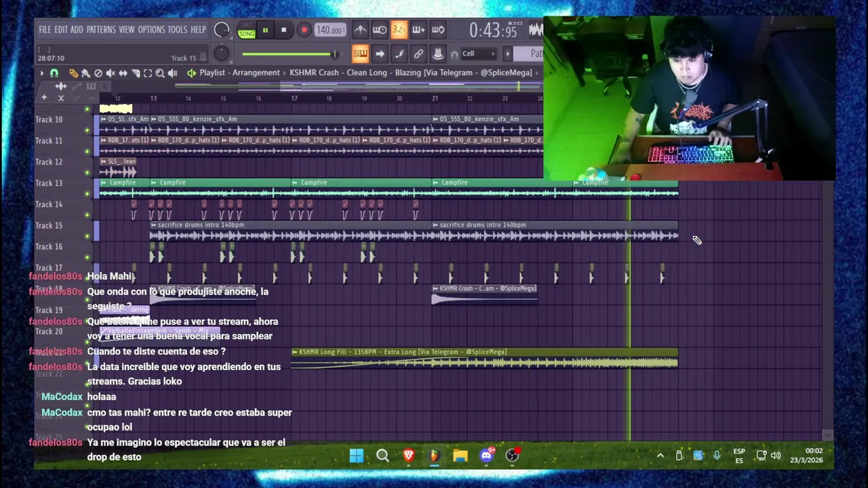Open the FILE menu
The width and height of the screenshot is (868, 488).
pyautogui.click(x=45, y=30)
